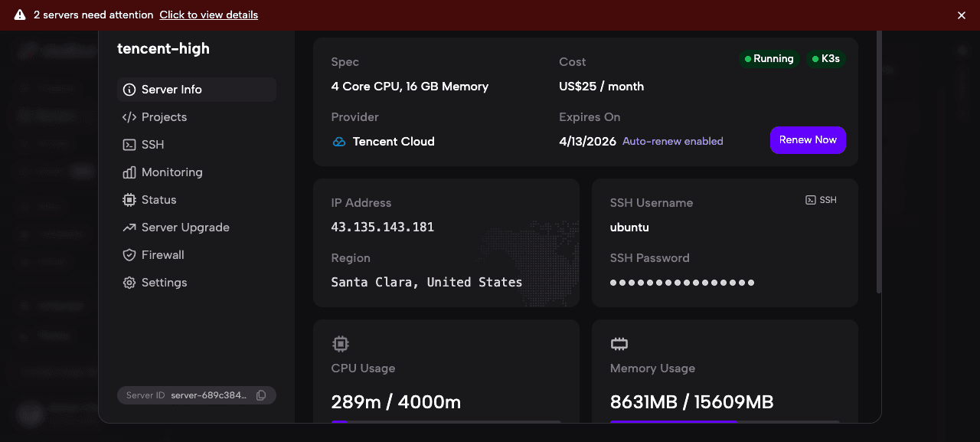Image resolution: width=980 pixels, height=442 pixels.
Task: Click the Projects code-brackets icon
Action: pos(129,117)
